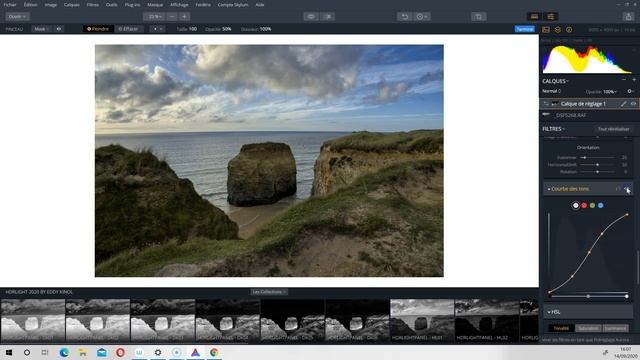Open the history clock dropdown
This screenshot has width=640, height=360.
pyautogui.click(x=422, y=17)
